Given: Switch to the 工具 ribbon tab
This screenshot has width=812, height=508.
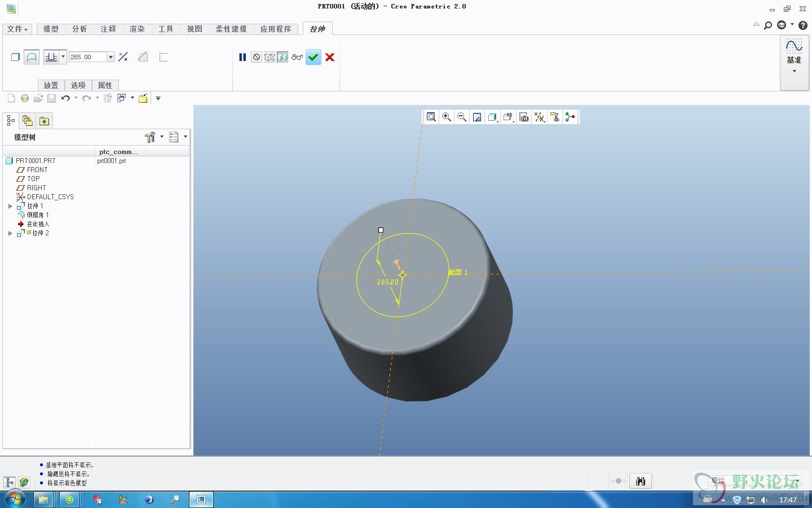Looking at the screenshot, I should click(x=166, y=29).
